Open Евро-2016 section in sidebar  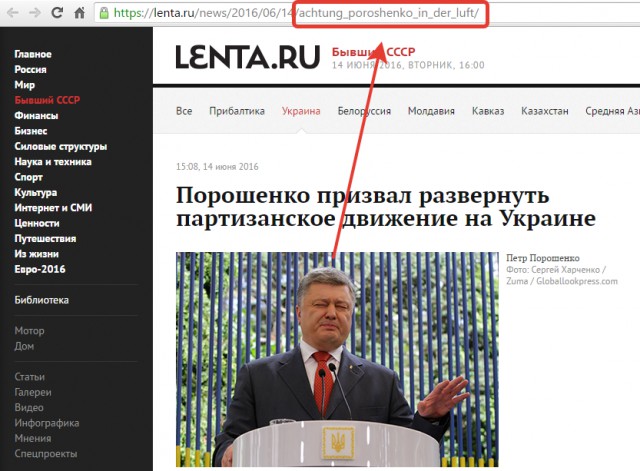40,269
